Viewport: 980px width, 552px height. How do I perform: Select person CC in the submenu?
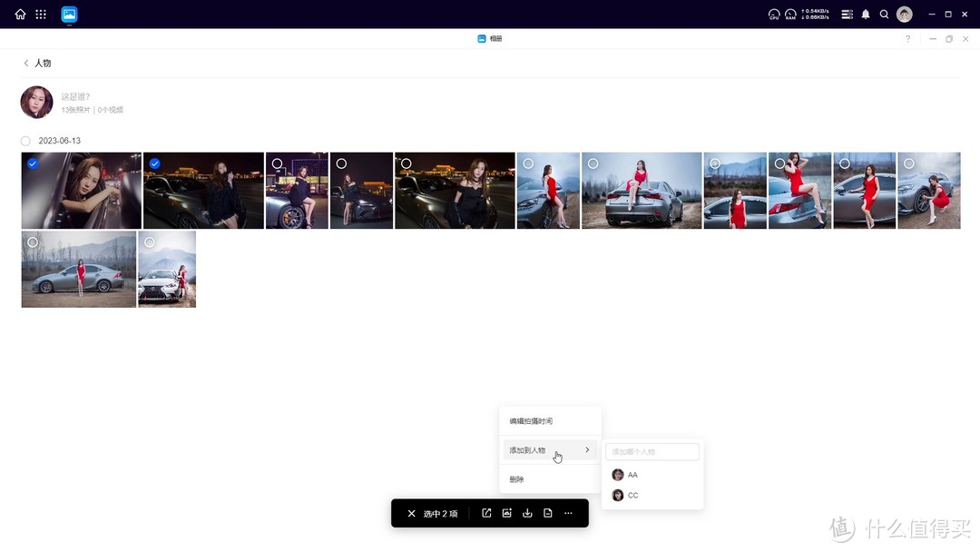point(632,496)
